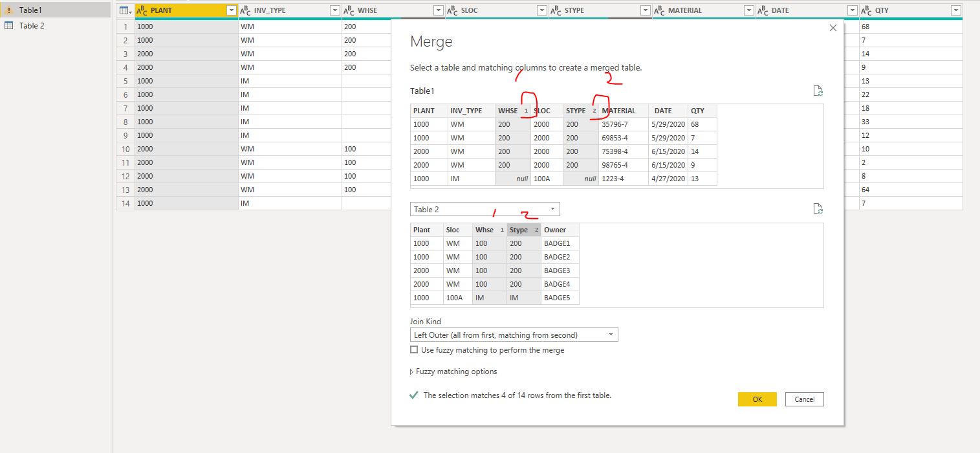The height and width of the screenshot is (453, 980).
Task: Select DATE column in Table1 merge preview
Action: tap(668, 111)
